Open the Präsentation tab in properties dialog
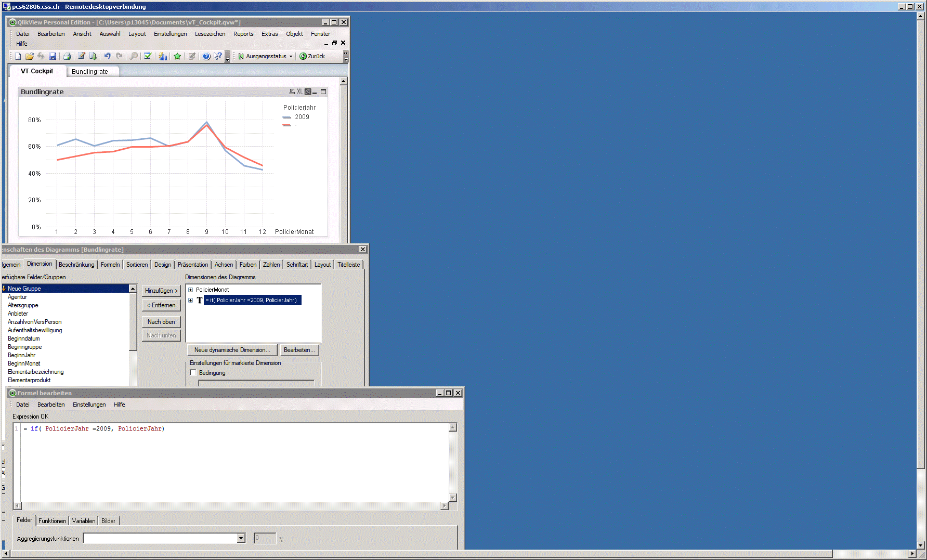This screenshot has width=927, height=560. click(x=193, y=265)
